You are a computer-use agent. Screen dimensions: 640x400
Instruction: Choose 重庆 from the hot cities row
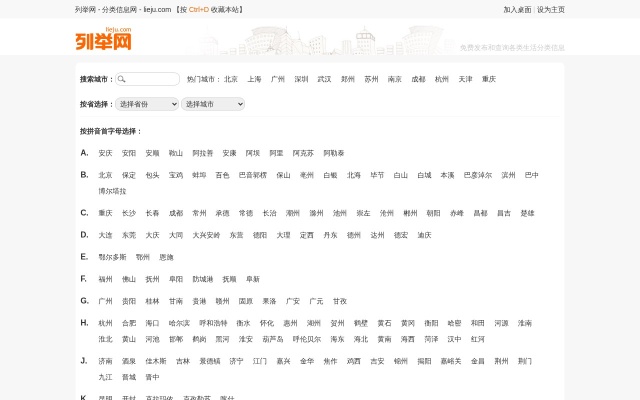pos(488,79)
